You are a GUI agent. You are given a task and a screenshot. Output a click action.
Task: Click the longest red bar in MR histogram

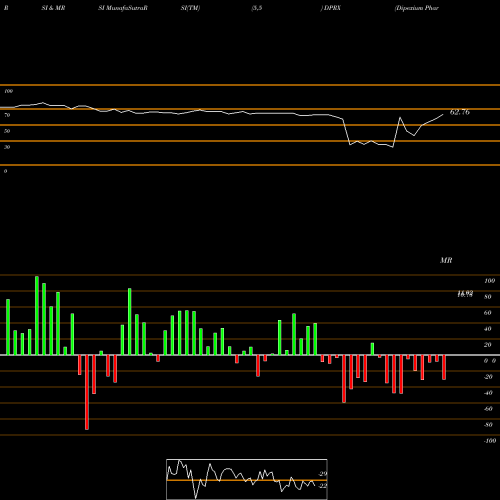click(x=87, y=392)
